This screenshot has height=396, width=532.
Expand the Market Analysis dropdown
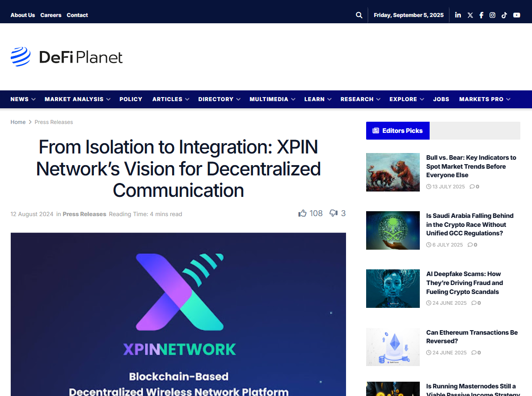coord(77,99)
